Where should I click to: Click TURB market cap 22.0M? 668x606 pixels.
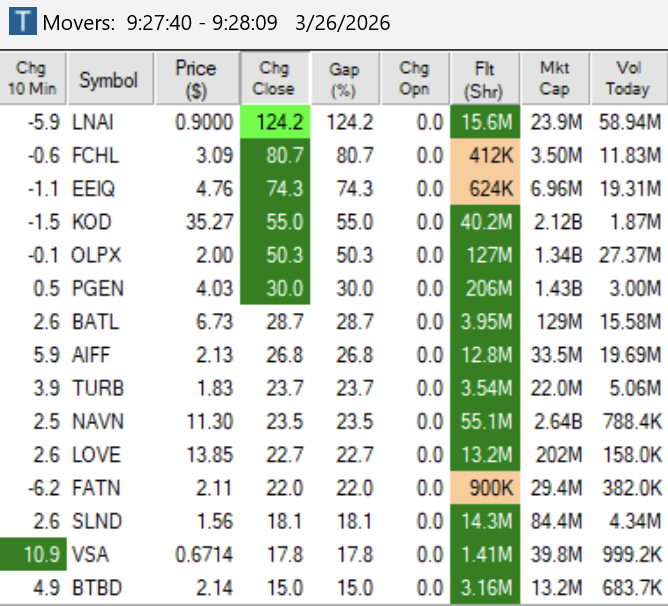[x=556, y=388]
